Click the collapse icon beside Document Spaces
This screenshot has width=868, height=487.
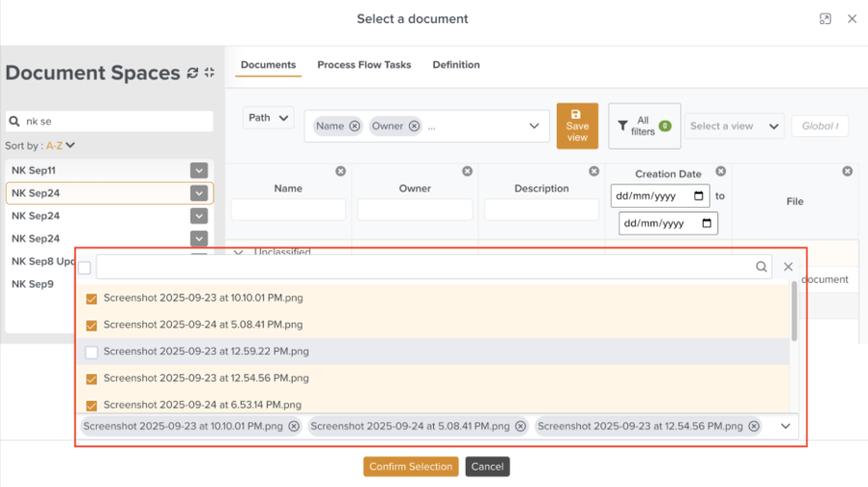[209, 73]
